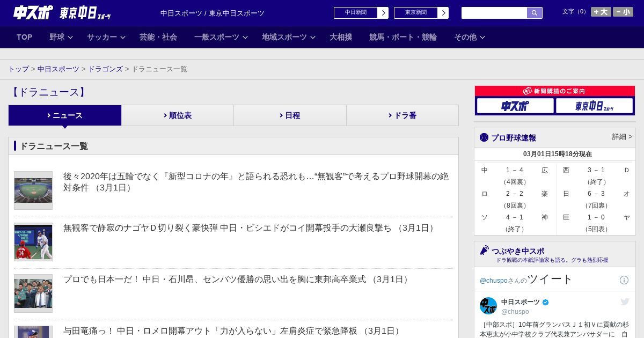Click the 中スポ 東京中日スポーツ header logo
The height and width of the screenshot is (338, 644).
pos(62,12)
